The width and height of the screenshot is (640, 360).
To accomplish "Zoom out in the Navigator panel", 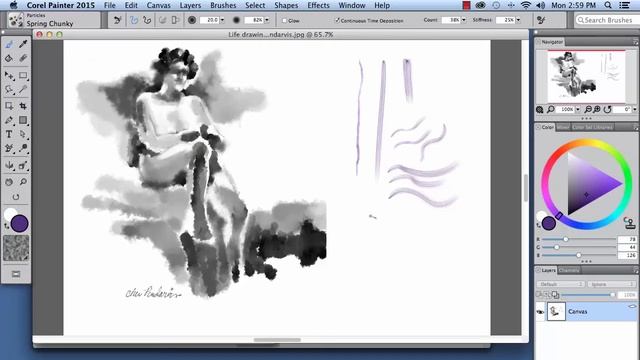I will [x=588, y=109].
